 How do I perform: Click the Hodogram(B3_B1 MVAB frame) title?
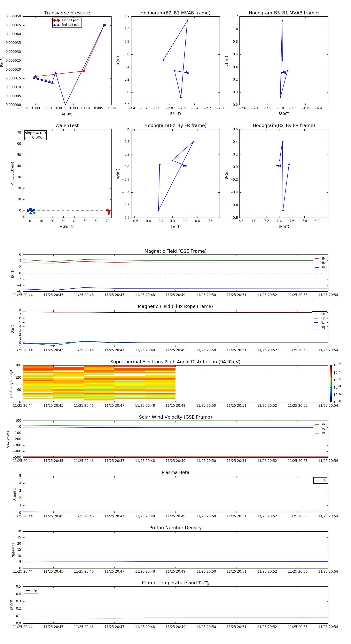[284, 13]
